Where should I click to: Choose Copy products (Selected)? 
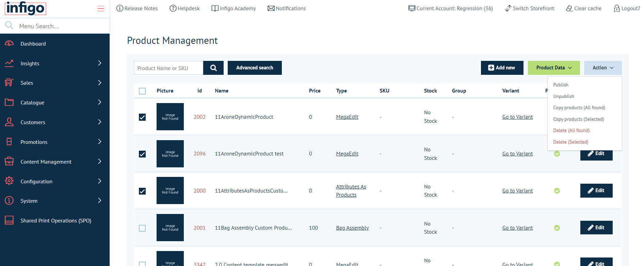[578, 119]
